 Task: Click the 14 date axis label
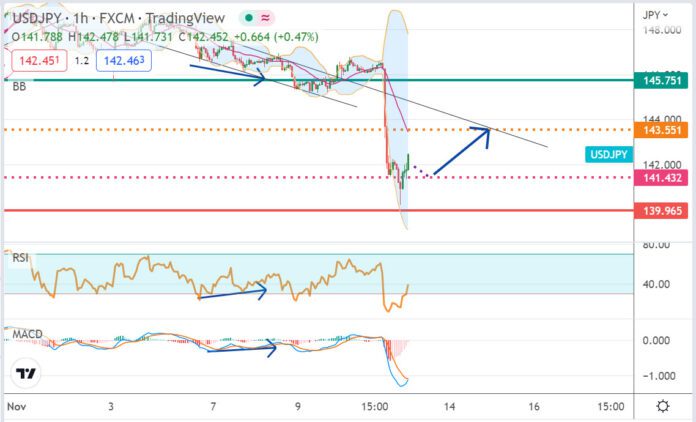coord(449,406)
